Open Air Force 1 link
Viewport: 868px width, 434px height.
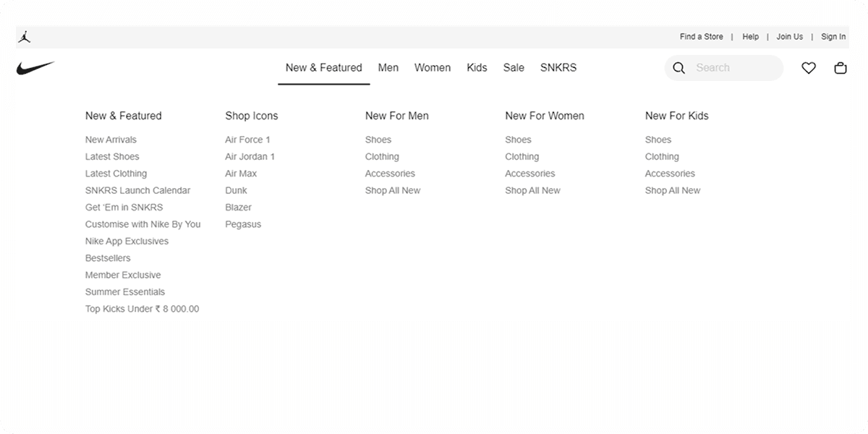tap(247, 140)
